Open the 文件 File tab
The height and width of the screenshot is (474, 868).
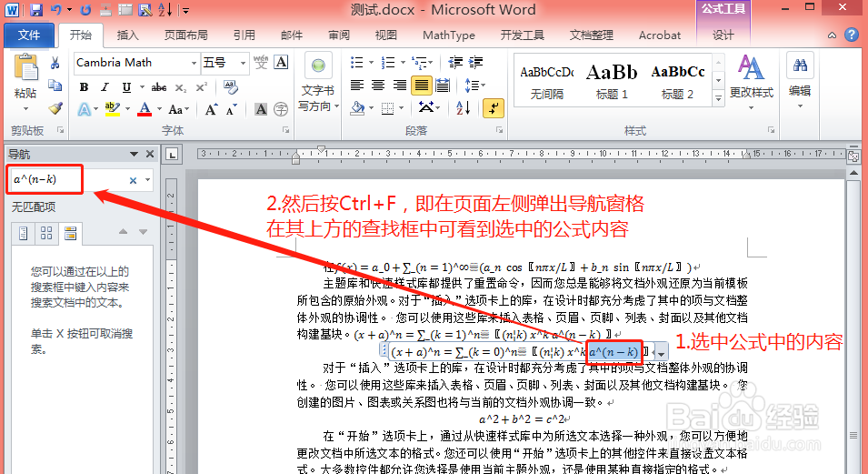pos(29,35)
